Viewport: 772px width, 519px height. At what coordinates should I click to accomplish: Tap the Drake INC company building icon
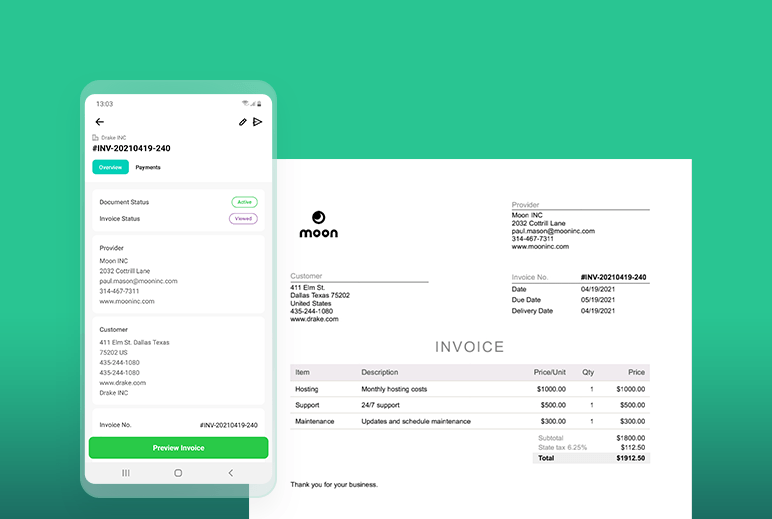(x=96, y=138)
